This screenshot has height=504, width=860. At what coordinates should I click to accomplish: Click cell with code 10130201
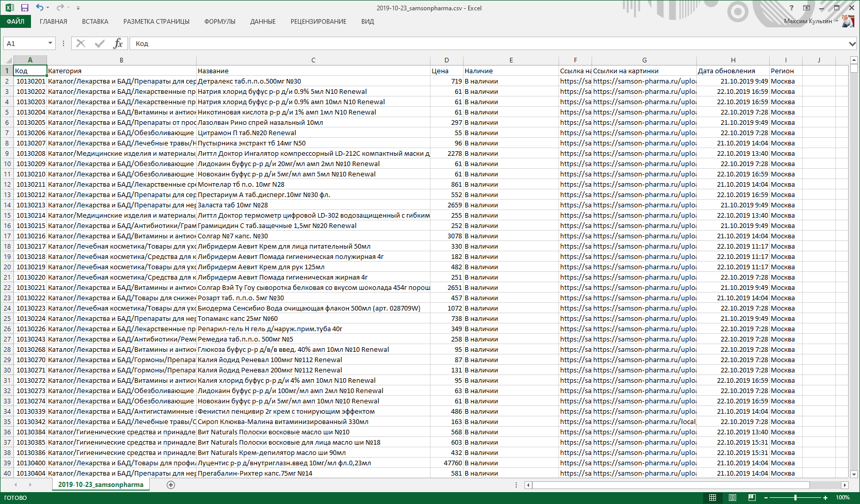30,81
